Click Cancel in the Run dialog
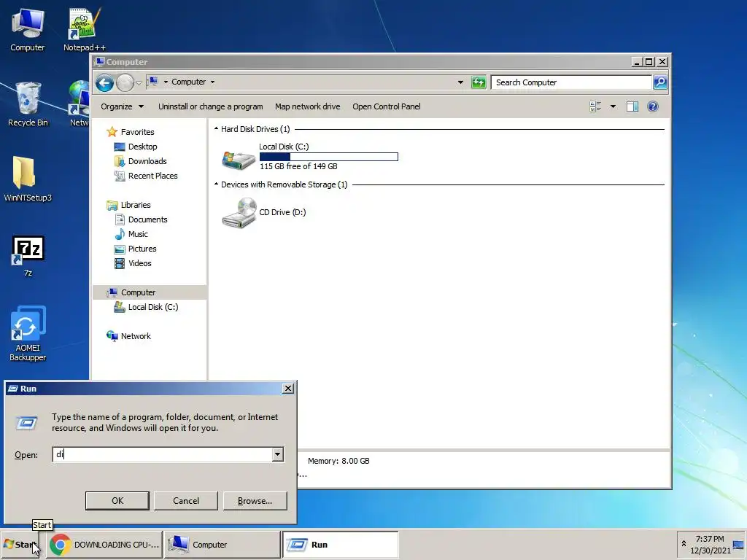This screenshot has height=560, width=747. tap(186, 501)
